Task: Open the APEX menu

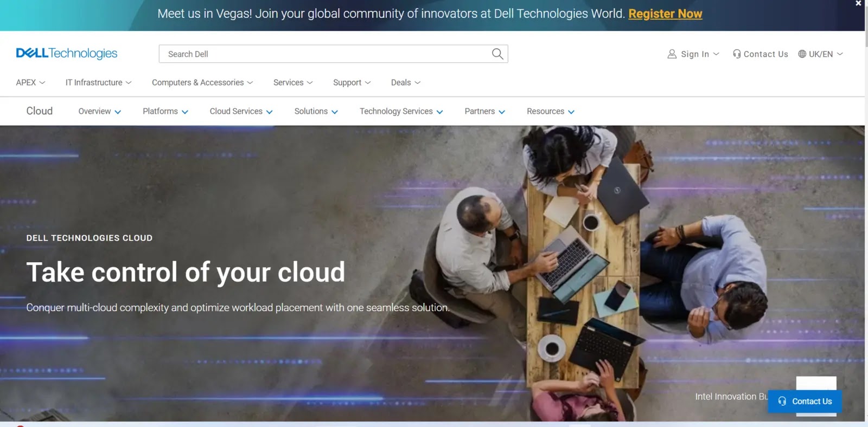Action: tap(30, 82)
